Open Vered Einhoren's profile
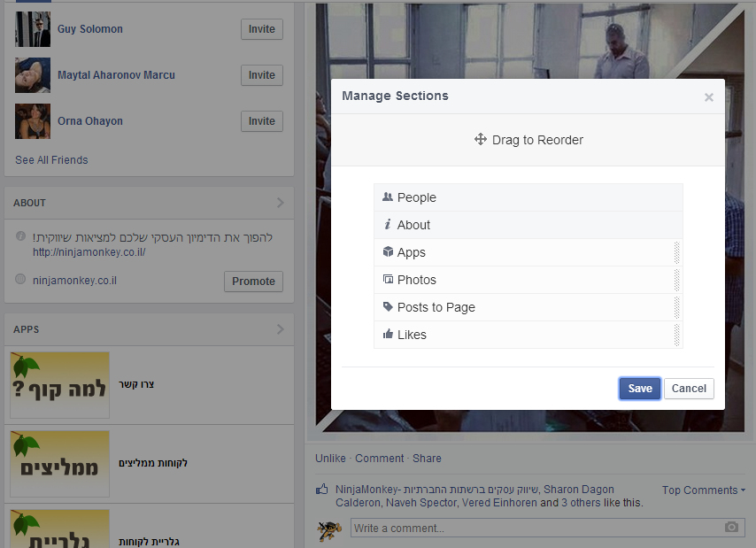Screen dimensions: 756x548 [x=499, y=503]
